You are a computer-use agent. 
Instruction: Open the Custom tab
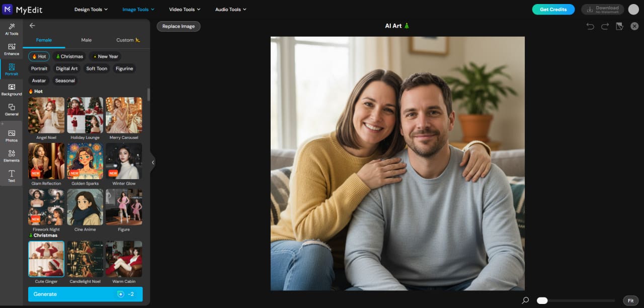click(125, 40)
